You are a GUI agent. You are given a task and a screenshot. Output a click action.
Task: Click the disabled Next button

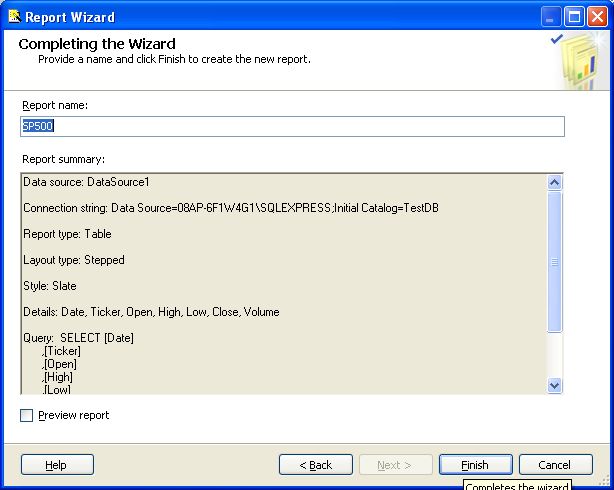click(x=395, y=465)
